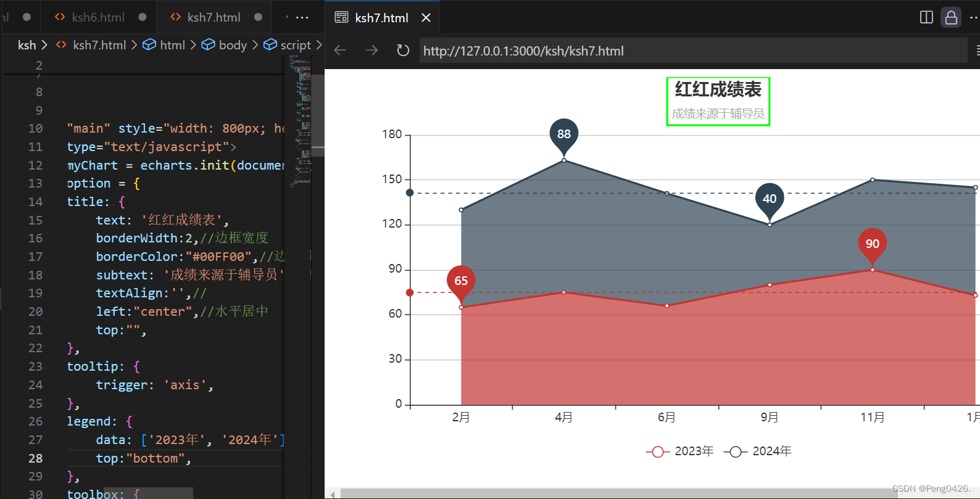Click the legend data array code line
This screenshot has width=980, height=499.
[190, 440]
